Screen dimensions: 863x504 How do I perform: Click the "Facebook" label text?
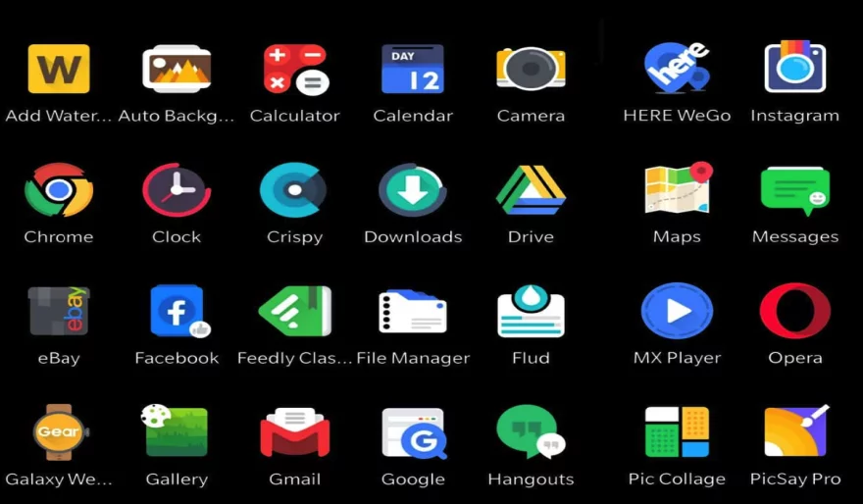tap(177, 358)
